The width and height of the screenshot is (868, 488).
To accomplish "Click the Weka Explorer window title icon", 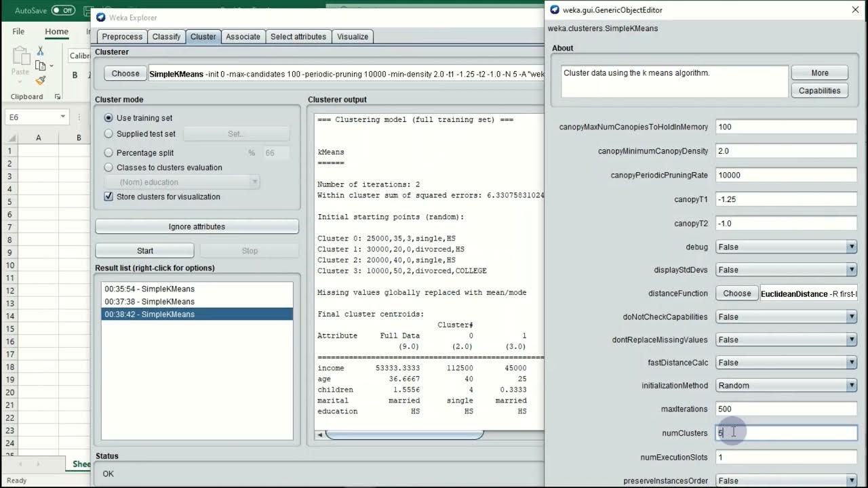I will pyautogui.click(x=101, y=17).
